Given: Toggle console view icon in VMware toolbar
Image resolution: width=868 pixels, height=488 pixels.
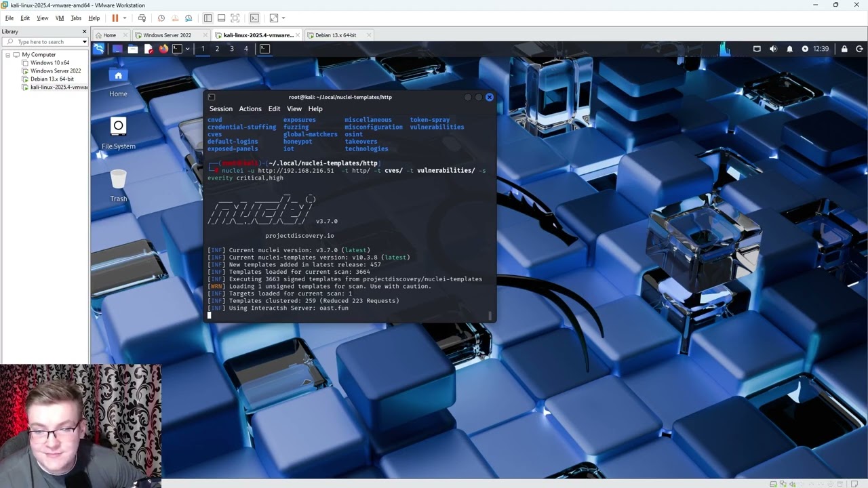Looking at the screenshot, I should 254,18.
